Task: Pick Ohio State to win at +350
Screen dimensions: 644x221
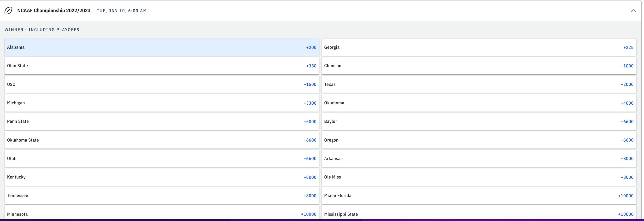Action: [x=162, y=66]
